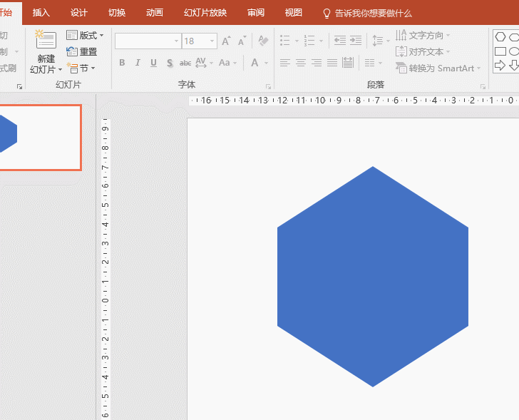Image resolution: width=519 pixels, height=420 pixels.
Task: Click the Increase Indent icon
Action: point(356,41)
